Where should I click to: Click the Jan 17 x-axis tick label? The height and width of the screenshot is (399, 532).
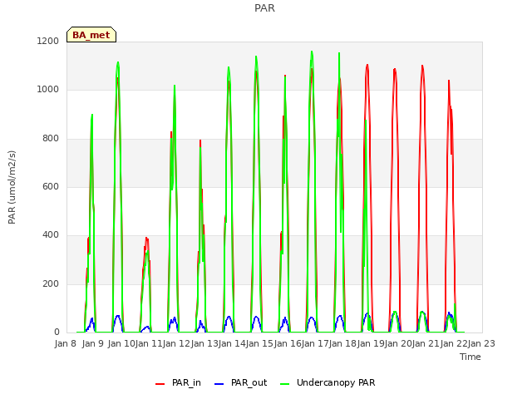[315, 343]
